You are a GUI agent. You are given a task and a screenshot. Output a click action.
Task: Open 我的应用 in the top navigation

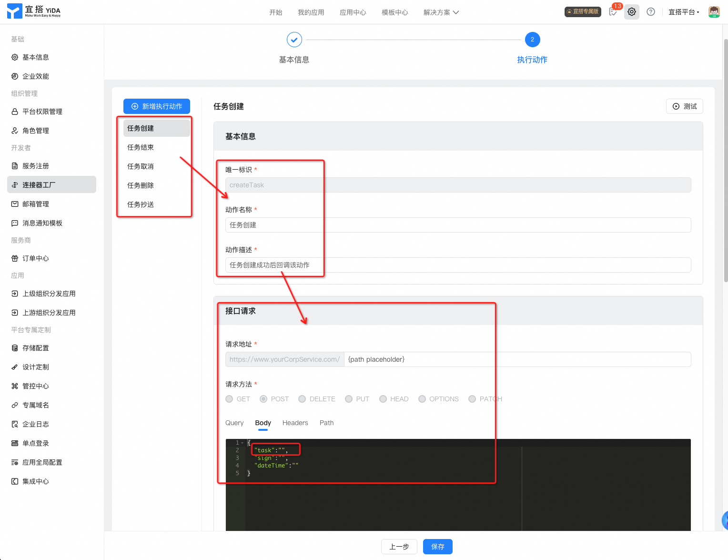click(311, 12)
